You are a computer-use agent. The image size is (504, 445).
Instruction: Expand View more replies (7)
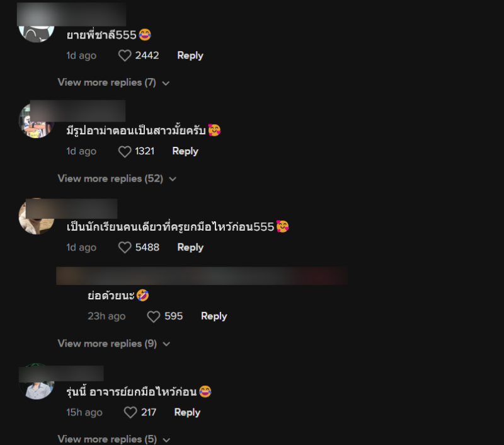pyautogui.click(x=113, y=83)
